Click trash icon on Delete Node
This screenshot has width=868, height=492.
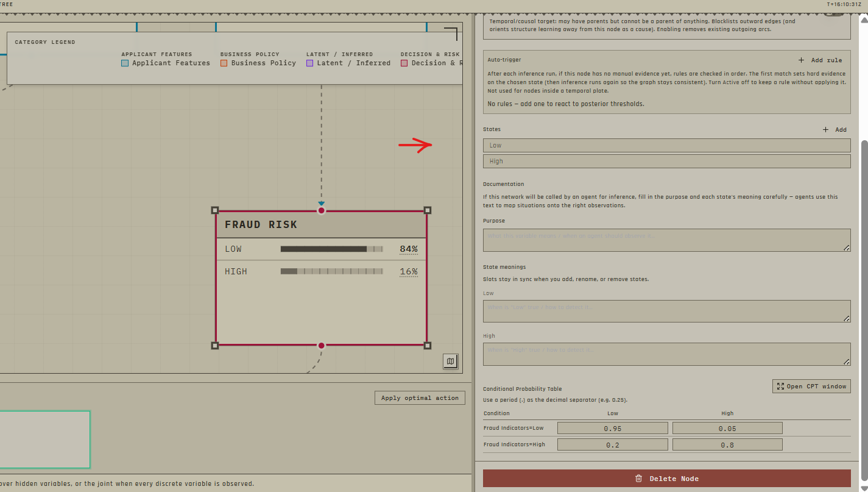638,479
